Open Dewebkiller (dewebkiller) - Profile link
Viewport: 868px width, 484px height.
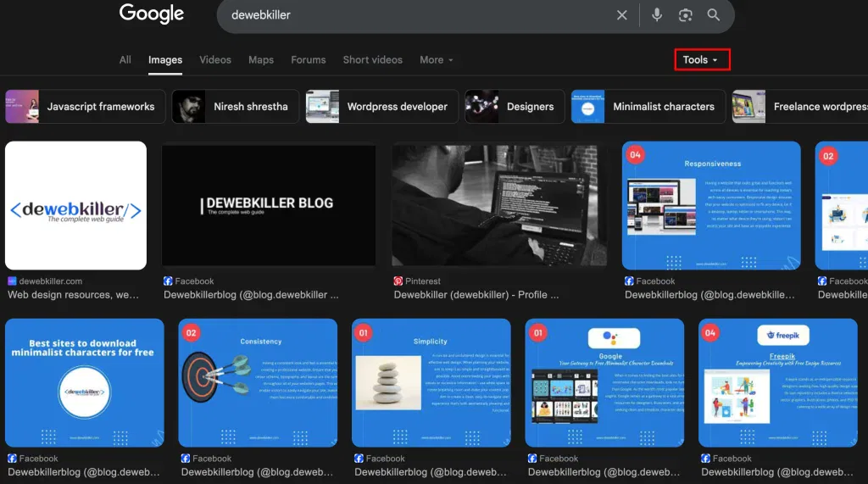pos(476,295)
